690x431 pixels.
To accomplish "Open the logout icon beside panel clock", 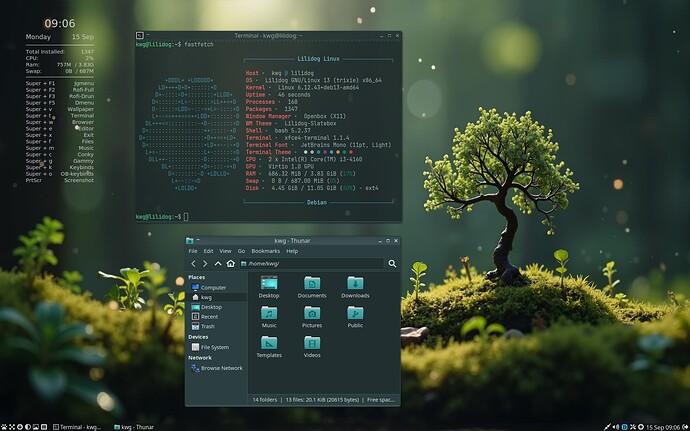I will point(685,427).
